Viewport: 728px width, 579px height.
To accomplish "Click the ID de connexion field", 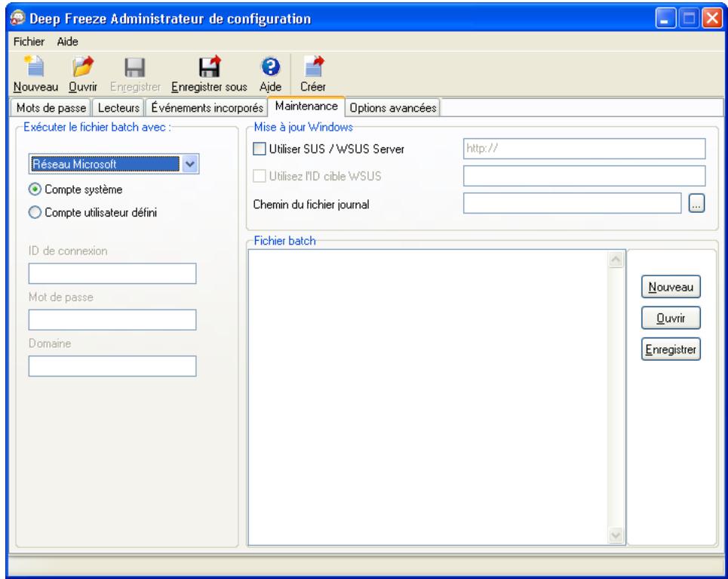I will [112, 273].
